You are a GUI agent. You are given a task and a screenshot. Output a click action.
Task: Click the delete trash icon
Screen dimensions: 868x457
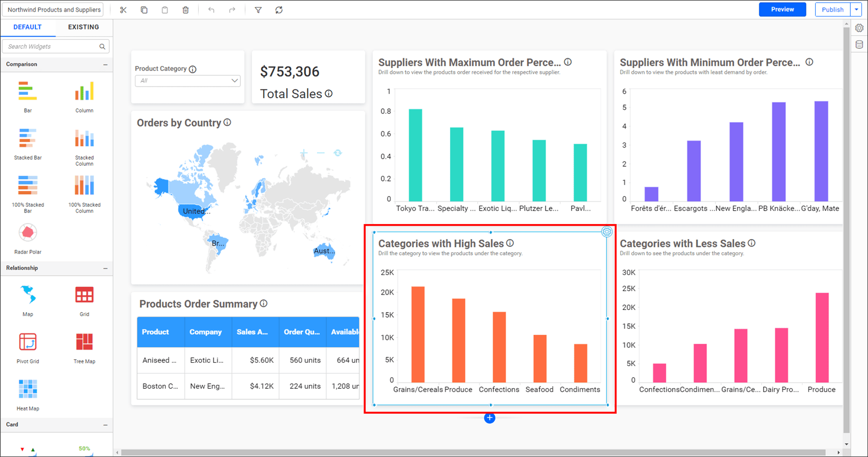coord(185,10)
